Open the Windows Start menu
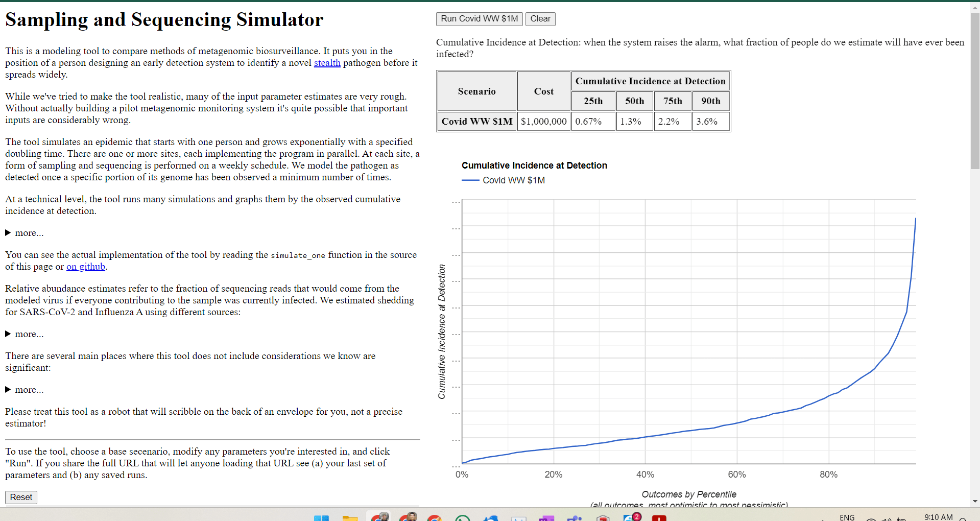 [x=321, y=518]
